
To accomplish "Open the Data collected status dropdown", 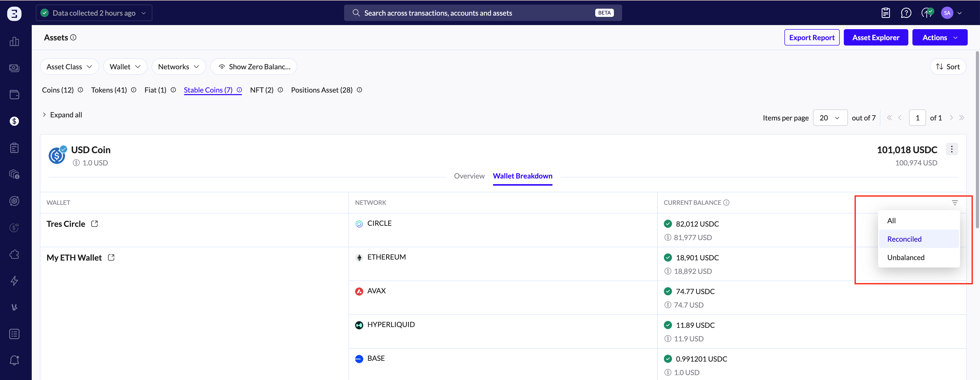I will pyautogui.click(x=94, y=13).
